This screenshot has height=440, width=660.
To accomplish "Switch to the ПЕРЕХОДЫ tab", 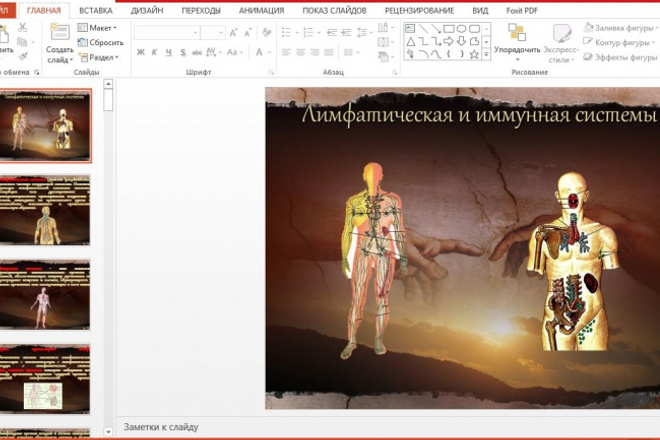I will [201, 11].
